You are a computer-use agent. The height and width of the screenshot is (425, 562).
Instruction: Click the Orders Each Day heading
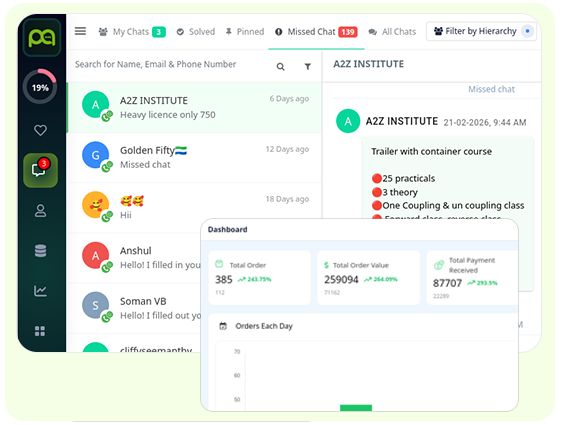point(264,326)
